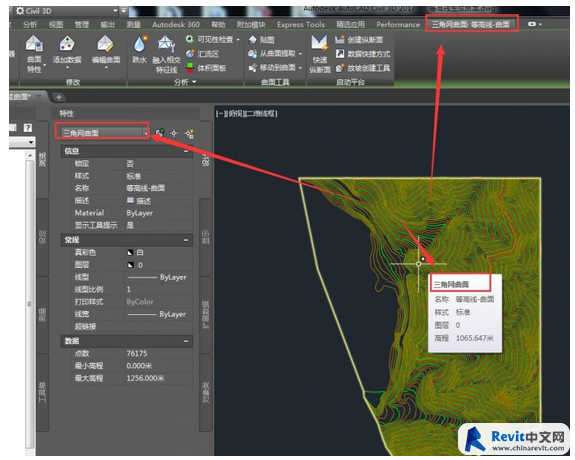Click the 最大高程 value 1256.000米
The width and height of the screenshot is (575, 460).
(x=145, y=378)
